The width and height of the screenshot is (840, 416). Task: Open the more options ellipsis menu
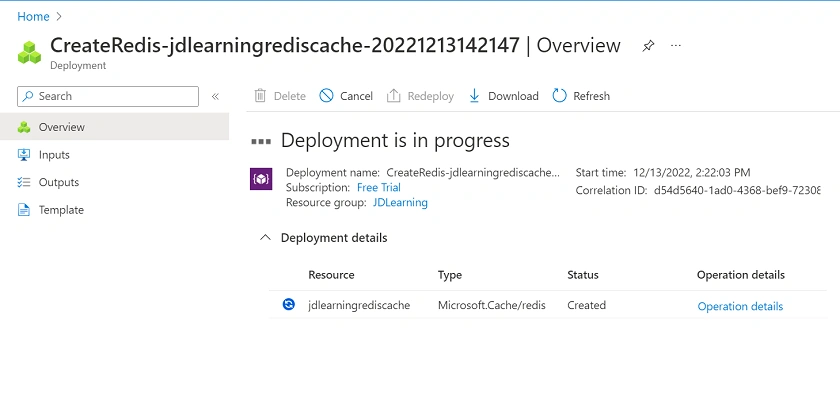pos(676,46)
